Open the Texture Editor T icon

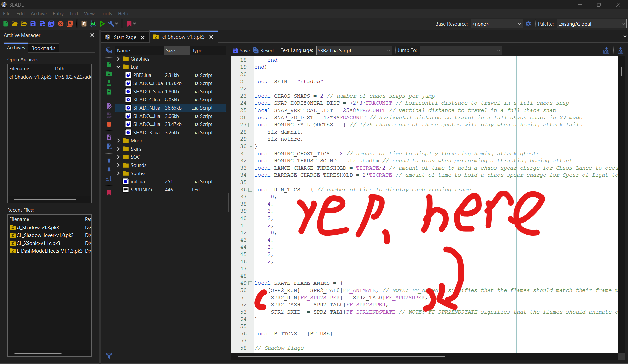coord(84,24)
